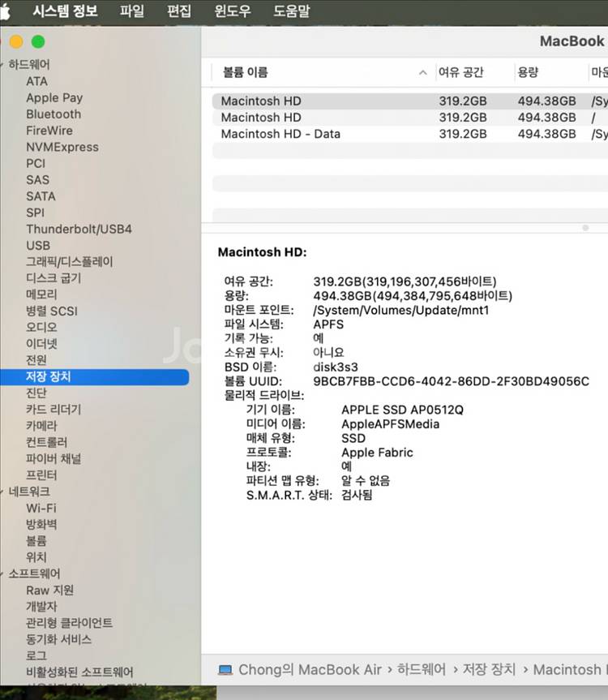This screenshot has width=608, height=700.
Task: Select 카메라 in the sidebar
Action: [41, 426]
